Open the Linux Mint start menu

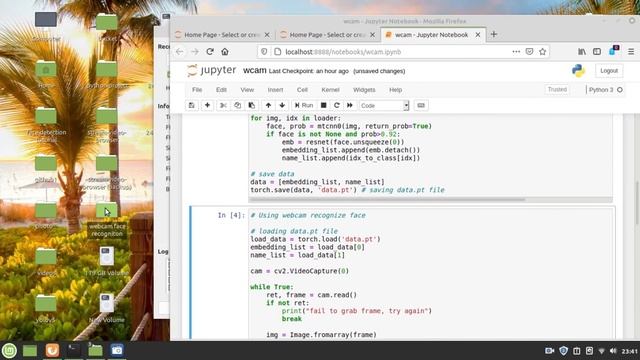[9, 350]
